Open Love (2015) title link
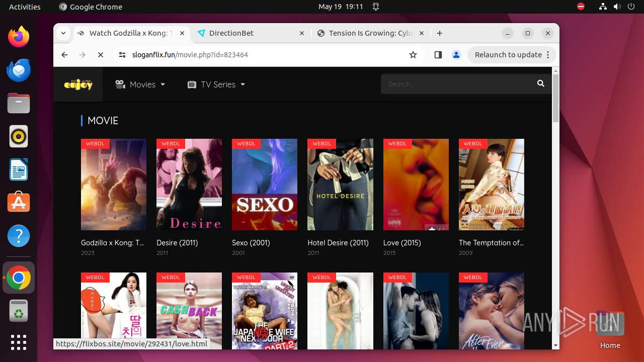The image size is (644, 362). point(402,242)
